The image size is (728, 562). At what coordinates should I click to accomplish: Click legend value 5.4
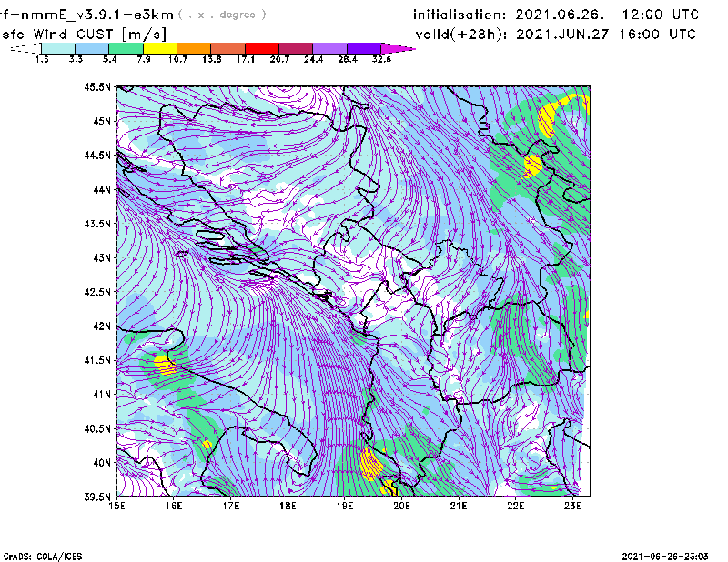pos(109,59)
